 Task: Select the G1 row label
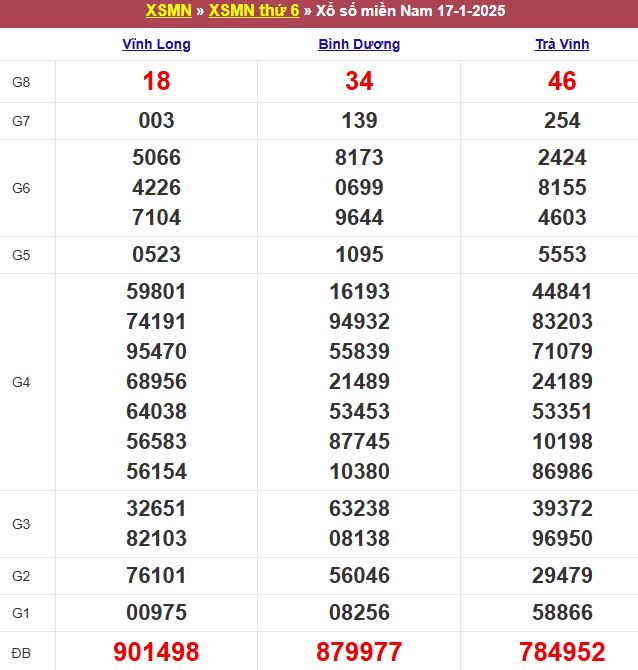[x=21, y=613]
